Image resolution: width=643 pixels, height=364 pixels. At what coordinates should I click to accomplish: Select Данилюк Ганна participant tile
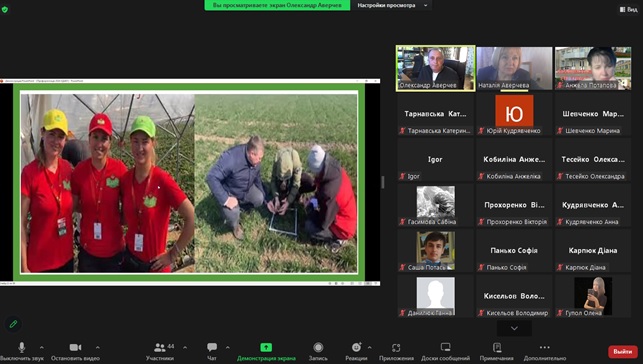click(x=436, y=296)
